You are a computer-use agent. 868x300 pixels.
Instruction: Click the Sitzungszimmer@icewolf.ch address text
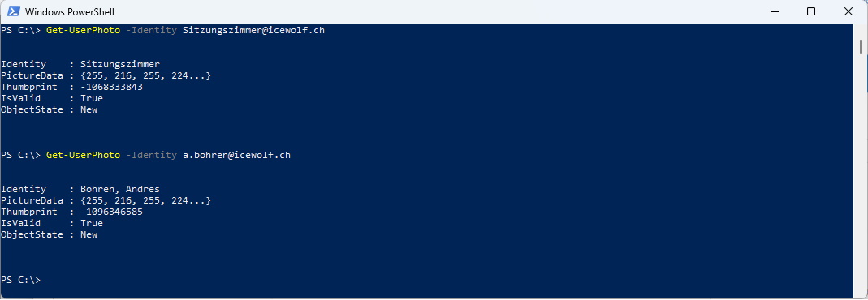point(253,30)
